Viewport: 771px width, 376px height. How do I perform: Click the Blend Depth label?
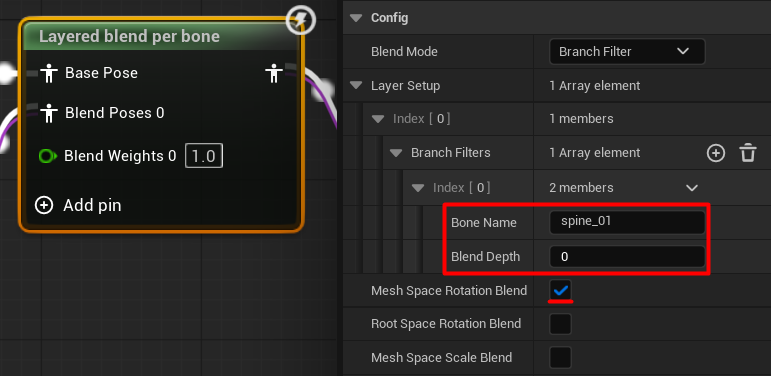point(485,257)
